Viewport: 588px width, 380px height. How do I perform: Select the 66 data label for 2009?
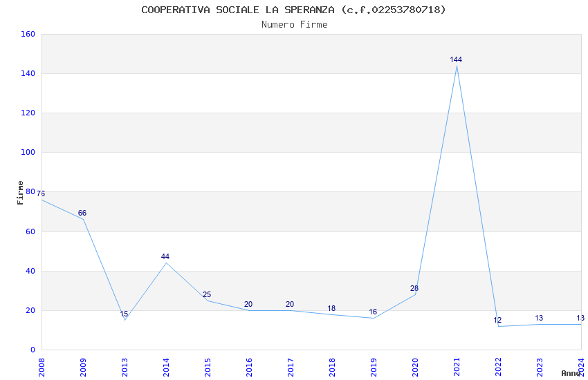82,213
